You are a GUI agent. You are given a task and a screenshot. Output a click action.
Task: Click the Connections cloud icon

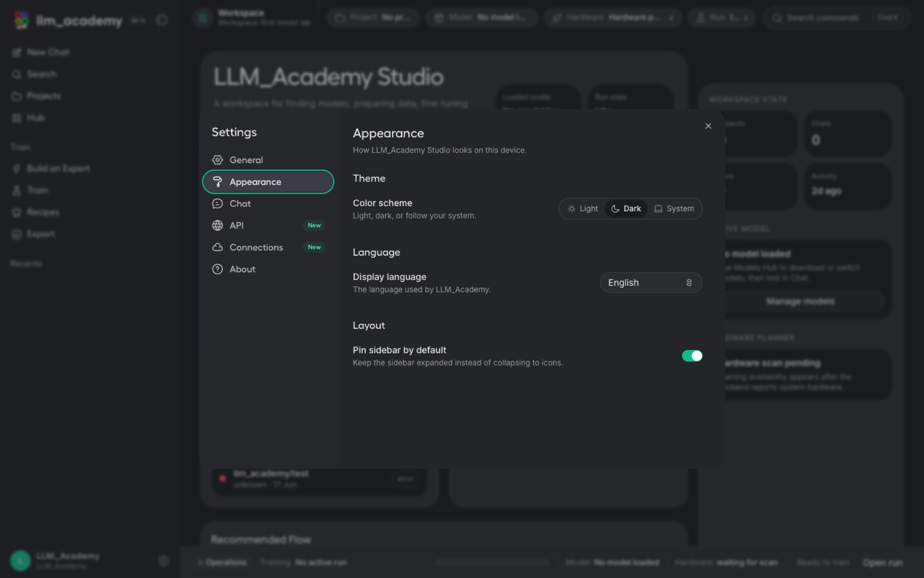tap(217, 247)
